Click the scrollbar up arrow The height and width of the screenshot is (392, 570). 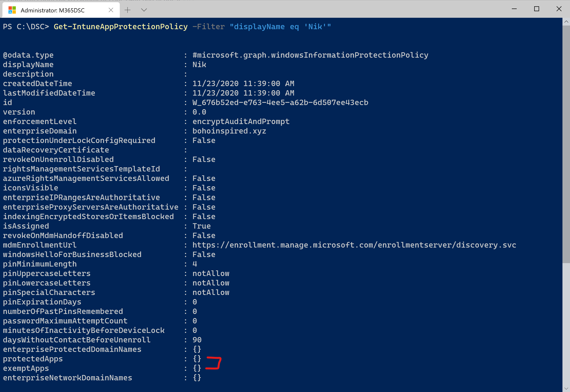[x=566, y=22]
